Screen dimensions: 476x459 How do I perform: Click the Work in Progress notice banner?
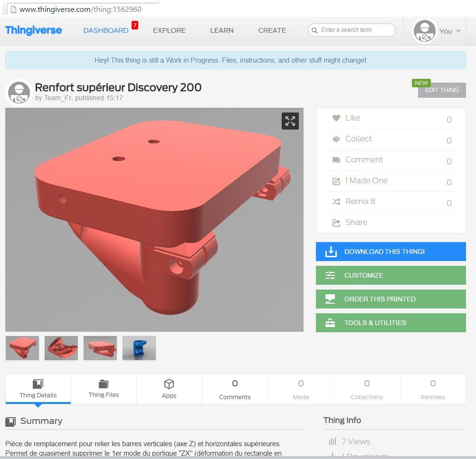[235, 60]
